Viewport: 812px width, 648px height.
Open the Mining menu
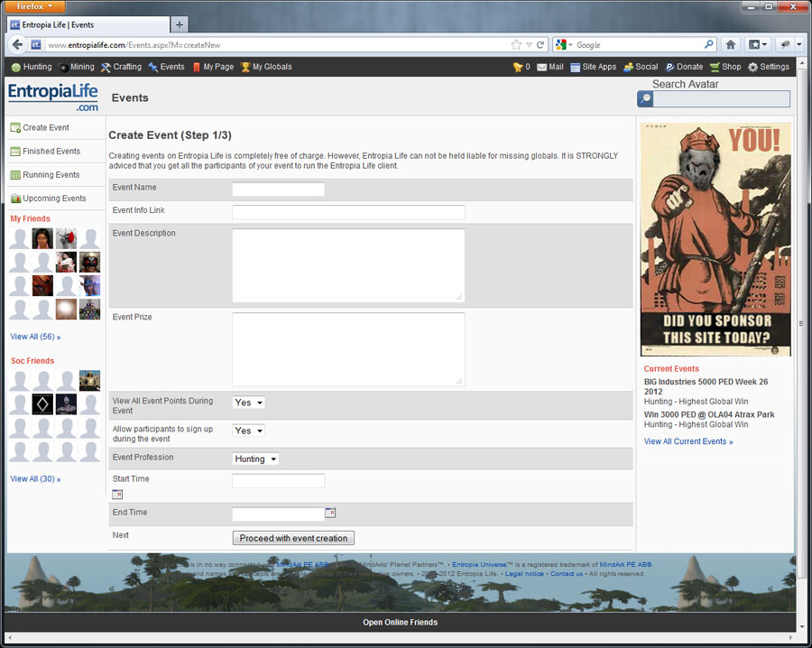[76, 67]
